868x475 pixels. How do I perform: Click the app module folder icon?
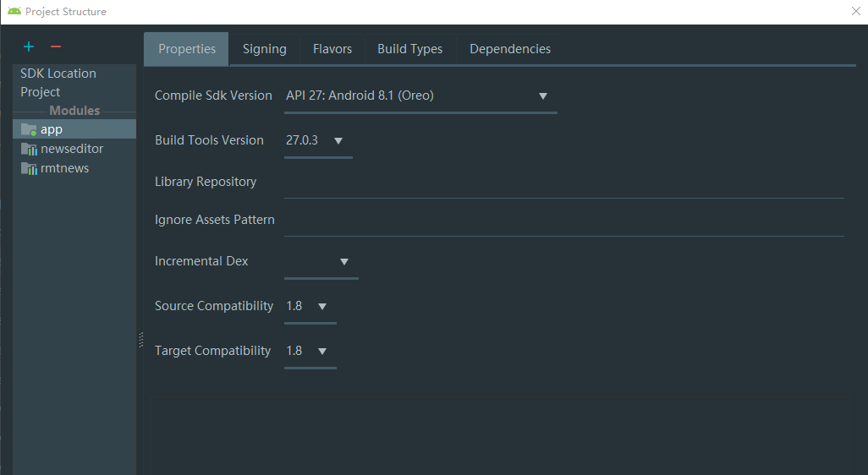(29, 129)
